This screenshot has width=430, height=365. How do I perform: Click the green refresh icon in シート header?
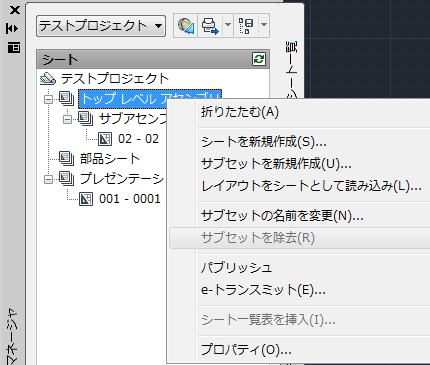[x=259, y=59]
